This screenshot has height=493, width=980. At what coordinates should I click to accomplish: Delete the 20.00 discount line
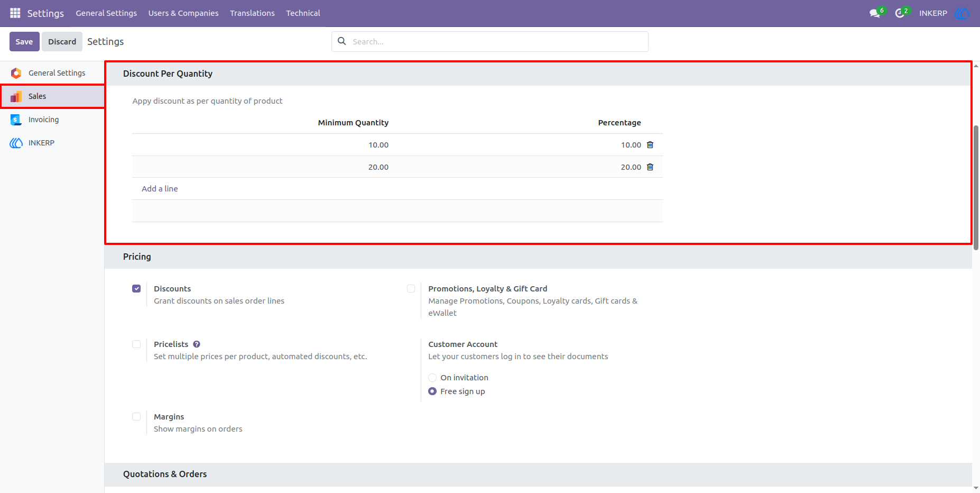[650, 167]
